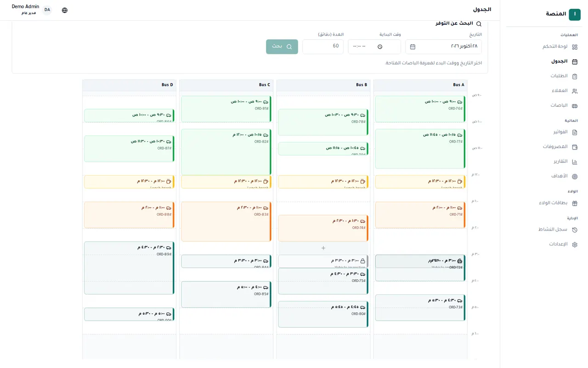Open booking ORD-77 card
The height and width of the screenshot is (368, 588).
420,149
